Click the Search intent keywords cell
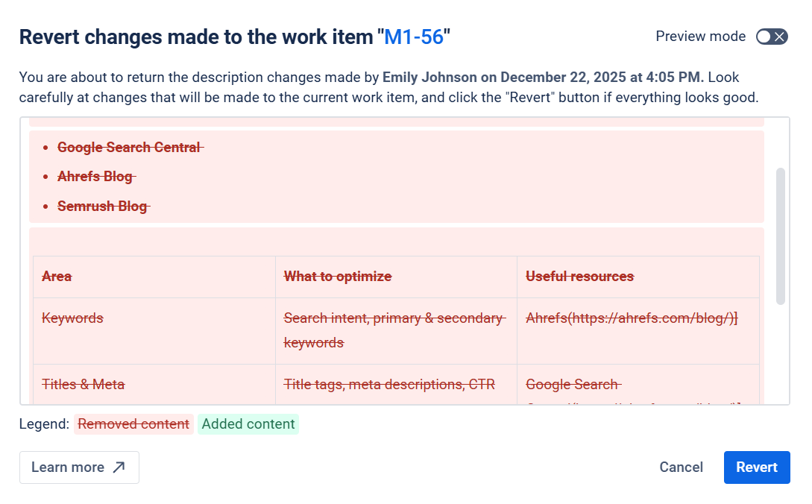The image size is (812, 504). click(393, 330)
